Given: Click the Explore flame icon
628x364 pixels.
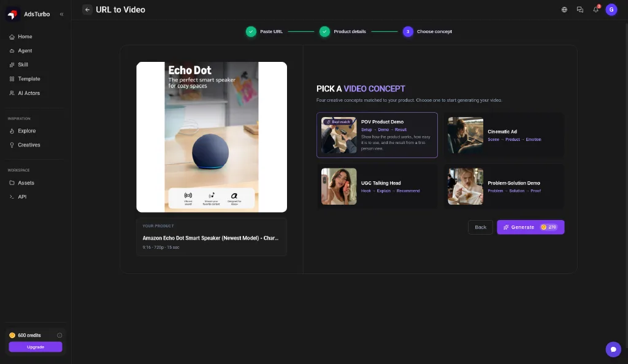Looking at the screenshot, I should (x=12, y=131).
